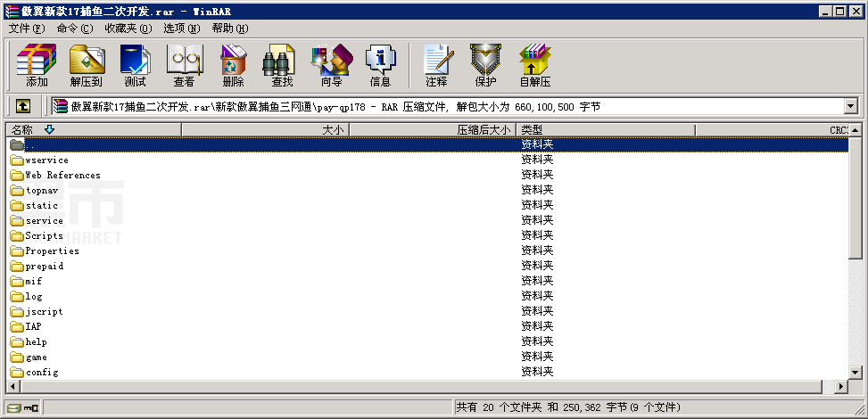Click the file list scroll up arrow
Viewport: 868px width, 419px height.
pos(856,131)
